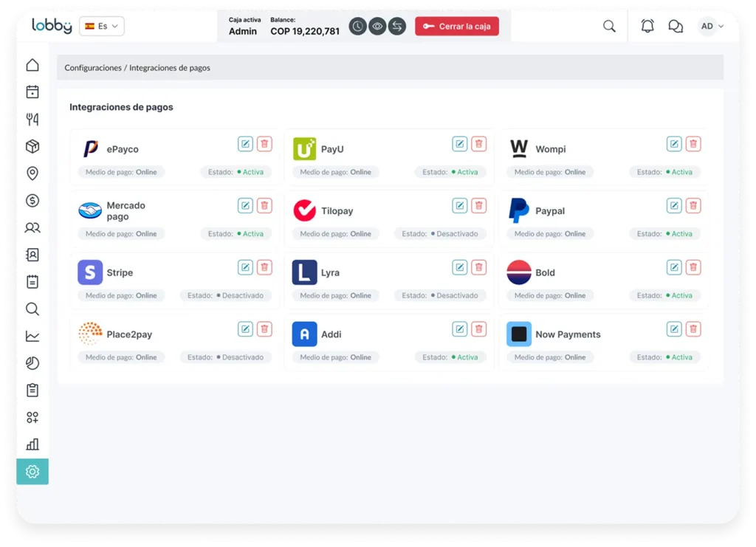
Task: Edit the ePayco integration
Action: pos(245,144)
